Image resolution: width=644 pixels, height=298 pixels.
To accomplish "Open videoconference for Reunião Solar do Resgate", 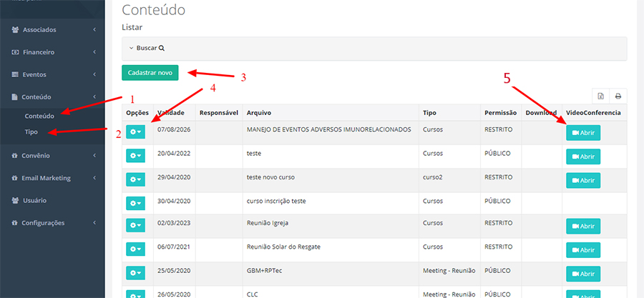I will [583, 249].
